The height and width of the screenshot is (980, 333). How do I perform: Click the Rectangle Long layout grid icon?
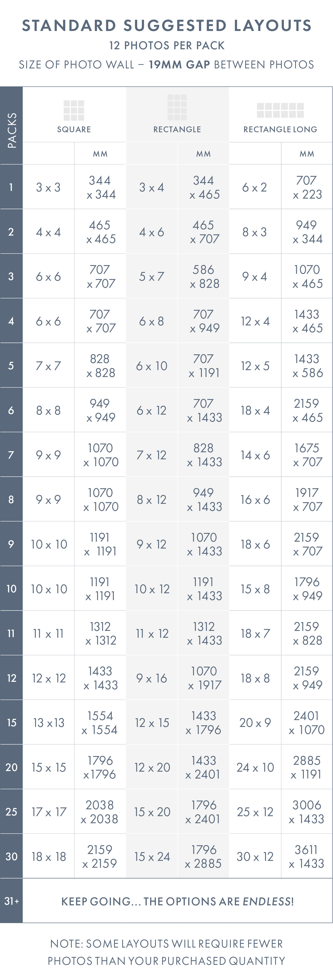tap(280, 110)
